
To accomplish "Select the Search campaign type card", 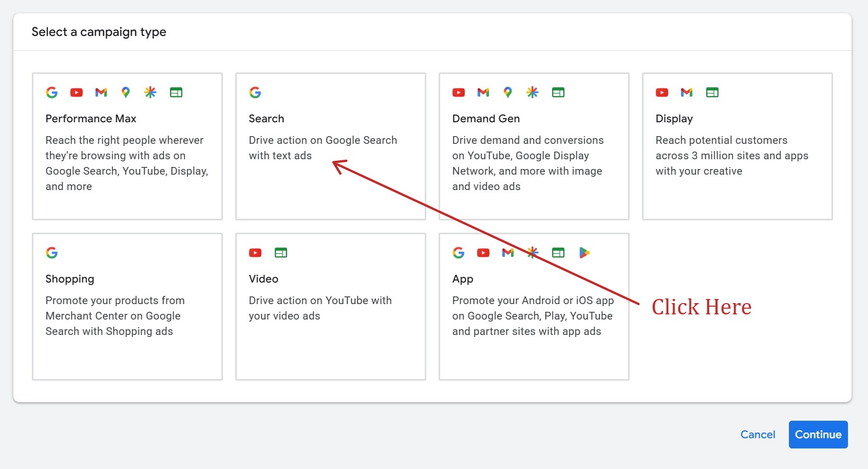I will 331,146.
